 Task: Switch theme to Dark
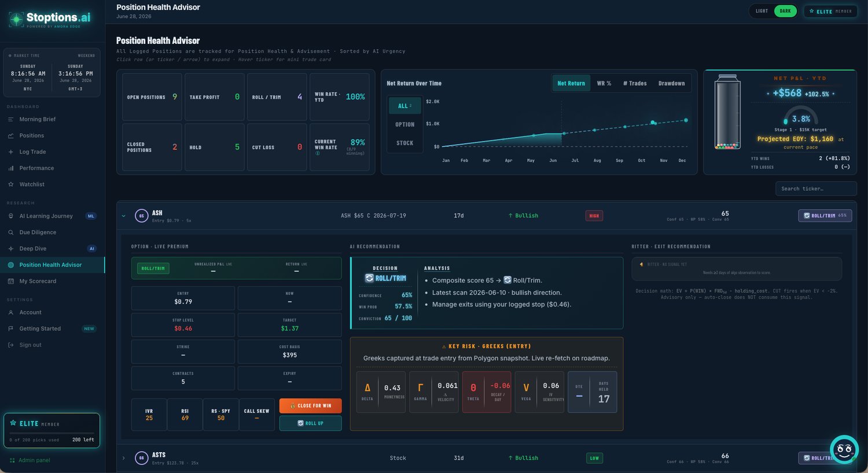[x=785, y=11]
